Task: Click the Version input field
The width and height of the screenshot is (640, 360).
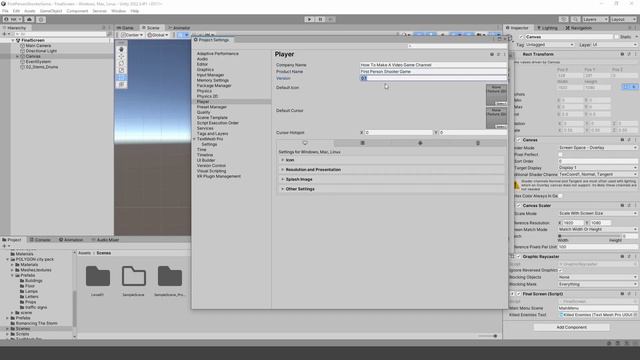Action: (x=433, y=78)
